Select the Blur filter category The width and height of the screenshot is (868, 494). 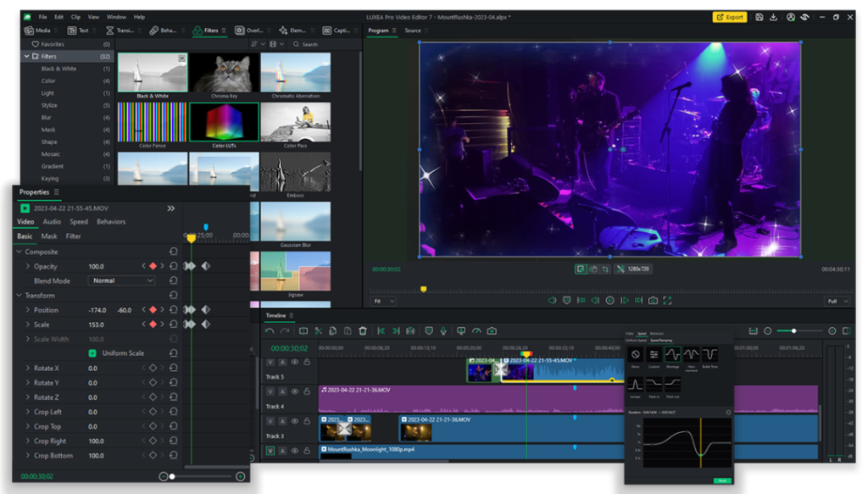pyautogui.click(x=46, y=117)
